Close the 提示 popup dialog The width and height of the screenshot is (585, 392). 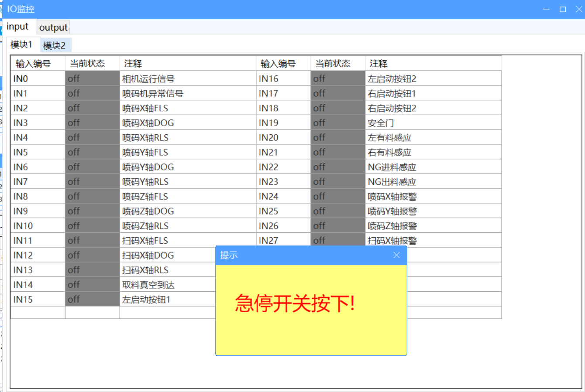(x=396, y=255)
